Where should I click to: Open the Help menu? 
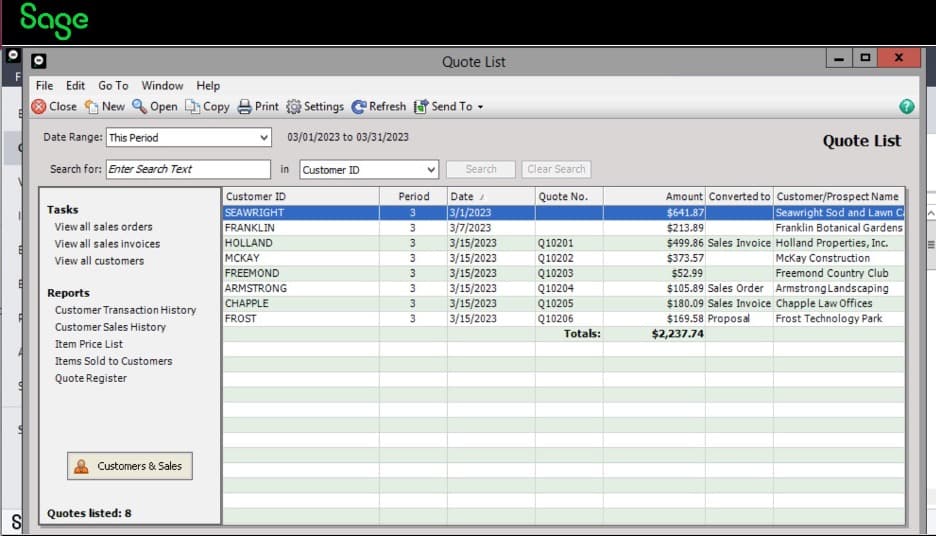(208, 85)
